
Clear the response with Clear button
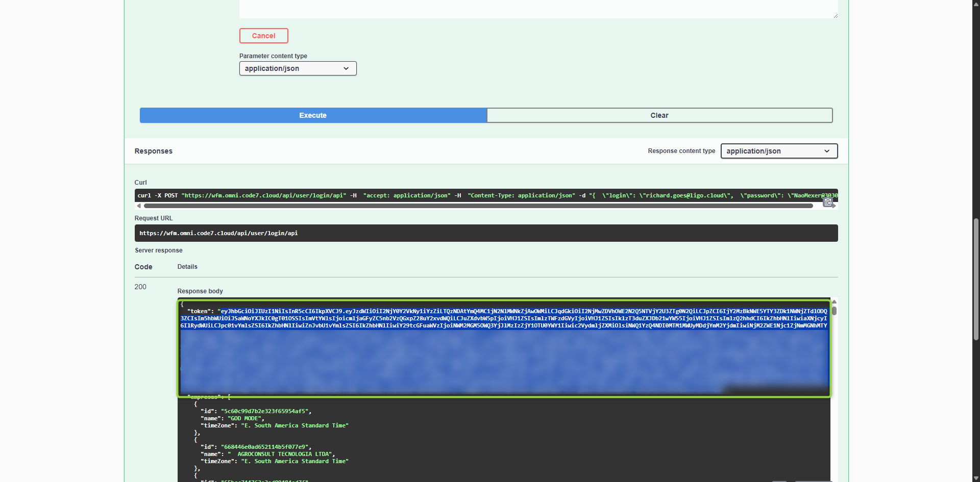pos(659,115)
